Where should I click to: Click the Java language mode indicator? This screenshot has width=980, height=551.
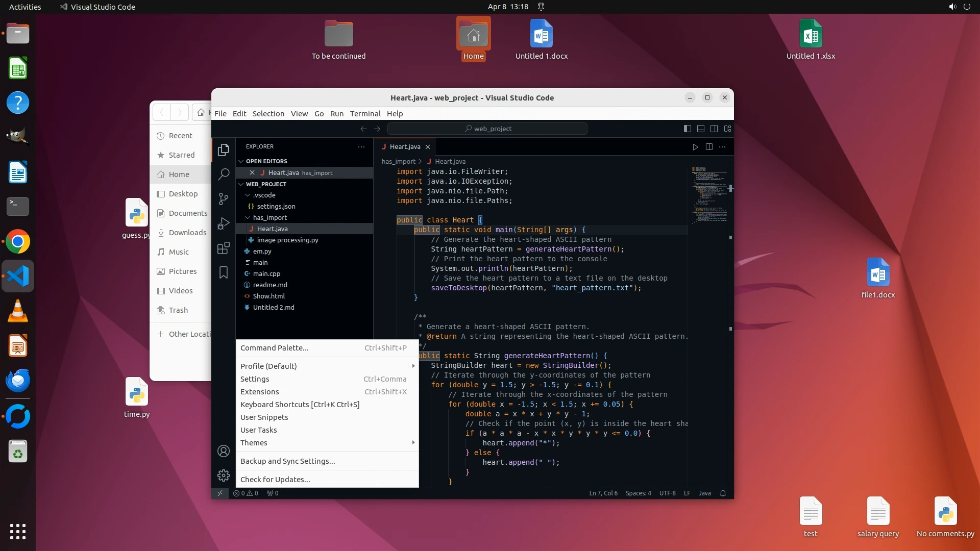tap(704, 493)
